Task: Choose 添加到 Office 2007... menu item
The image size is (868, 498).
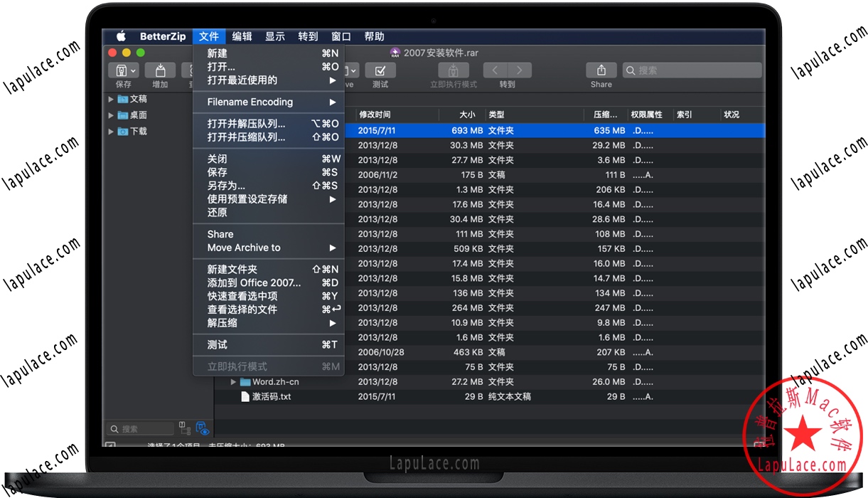Action: [269, 282]
